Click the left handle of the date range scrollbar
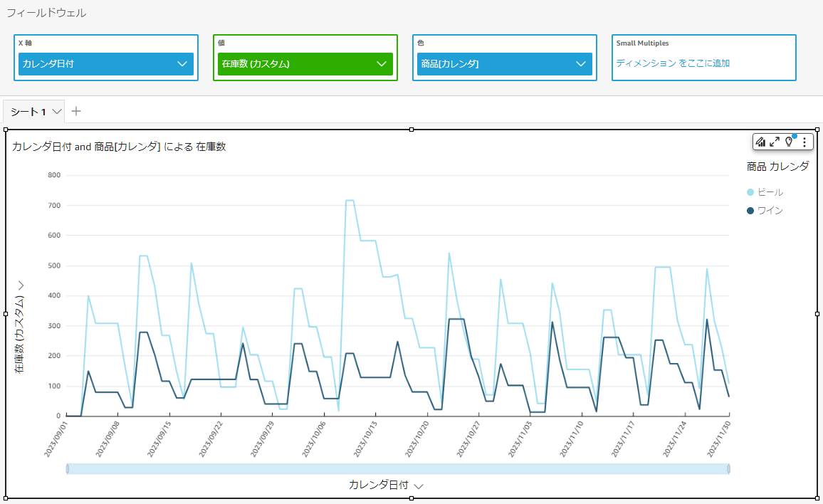 click(x=67, y=469)
